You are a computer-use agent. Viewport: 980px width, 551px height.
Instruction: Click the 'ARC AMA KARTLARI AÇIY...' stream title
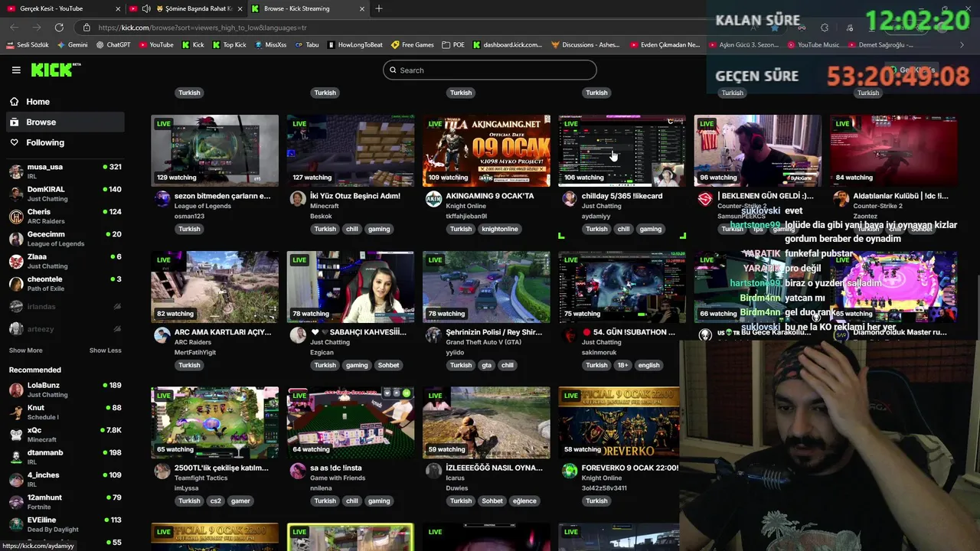[223, 332]
